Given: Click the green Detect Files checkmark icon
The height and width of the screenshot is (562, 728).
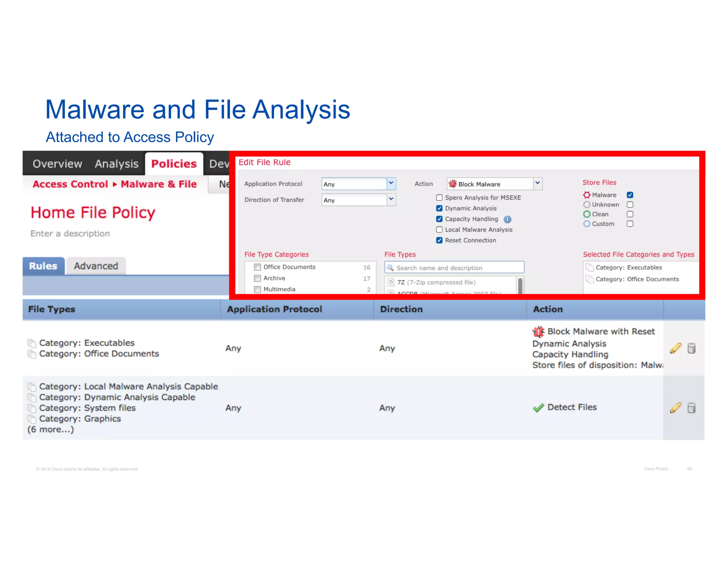Looking at the screenshot, I should [538, 408].
